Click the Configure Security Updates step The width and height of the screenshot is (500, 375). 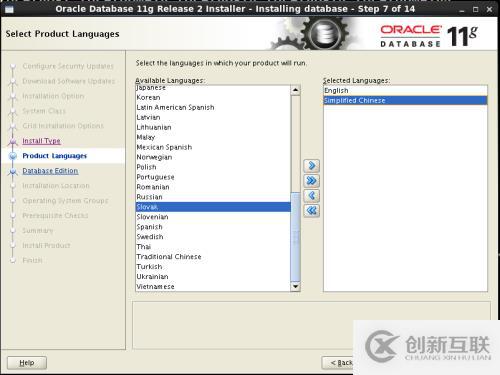click(x=68, y=66)
